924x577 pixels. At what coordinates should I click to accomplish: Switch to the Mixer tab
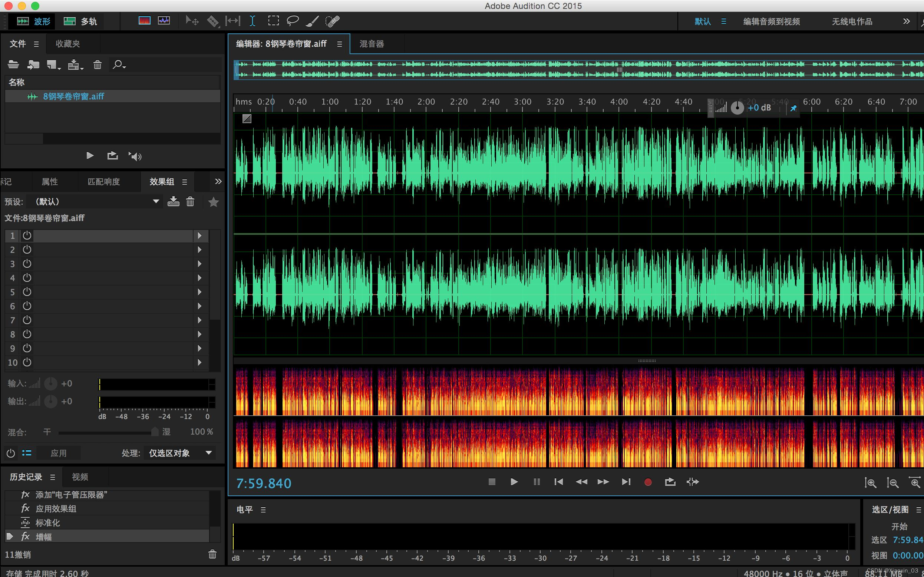[x=372, y=44]
